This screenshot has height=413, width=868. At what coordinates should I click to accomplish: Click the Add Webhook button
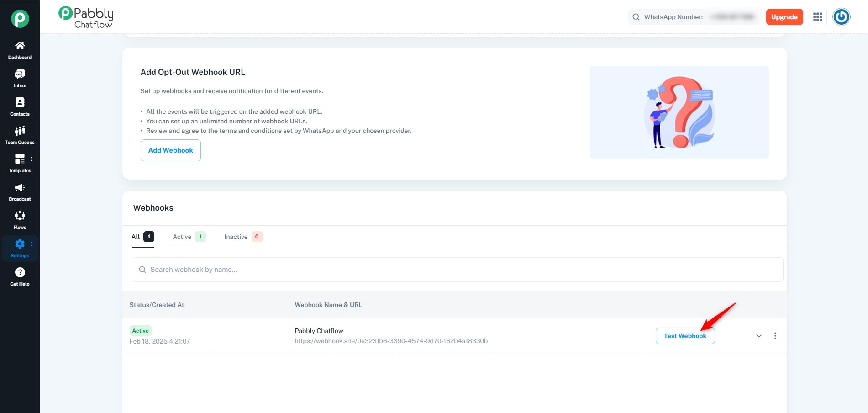tap(171, 150)
